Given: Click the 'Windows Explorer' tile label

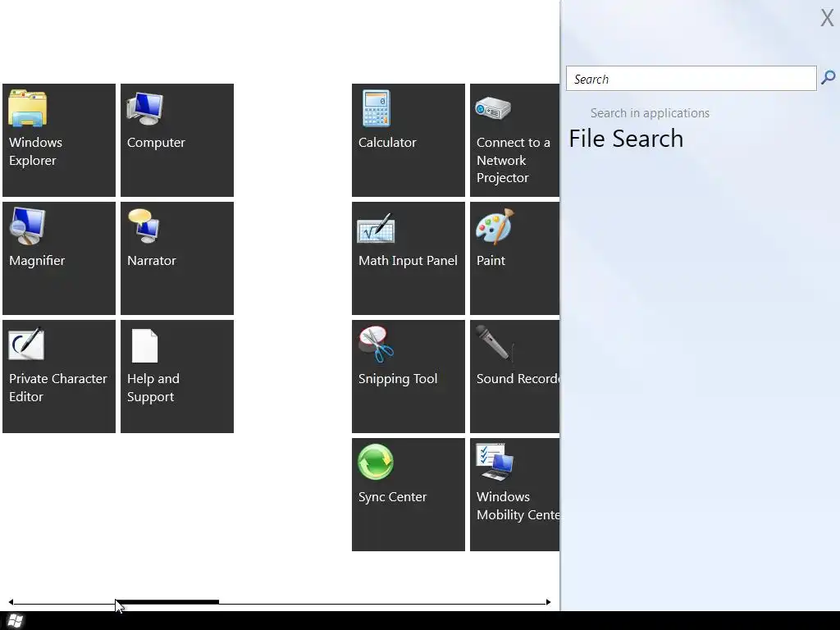Looking at the screenshot, I should tap(35, 151).
